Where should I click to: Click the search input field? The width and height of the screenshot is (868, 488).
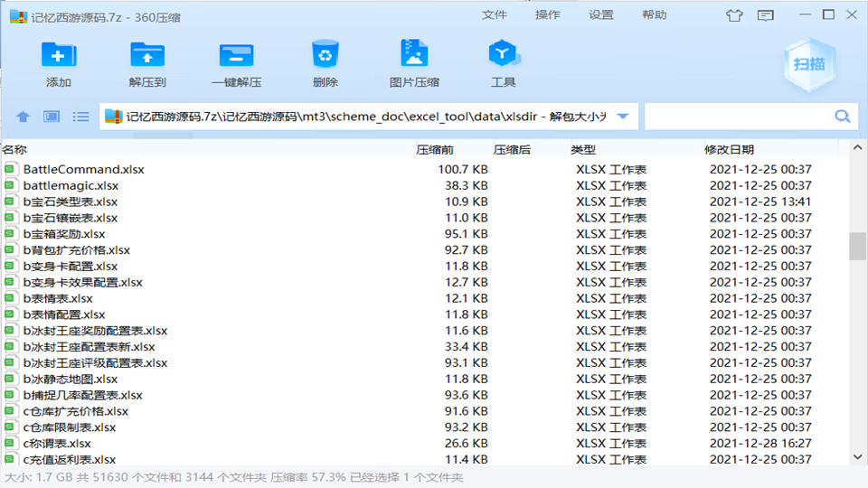click(x=737, y=117)
